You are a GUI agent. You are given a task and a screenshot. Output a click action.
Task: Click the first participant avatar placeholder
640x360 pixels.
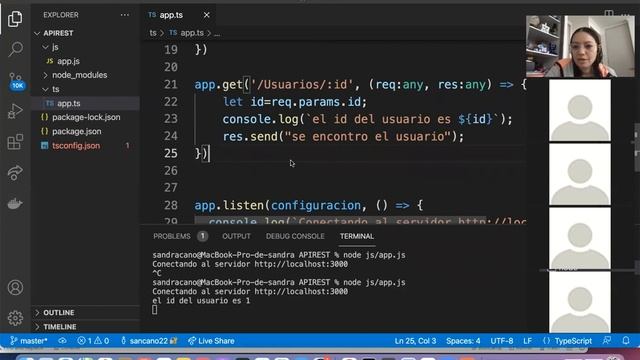(580, 110)
